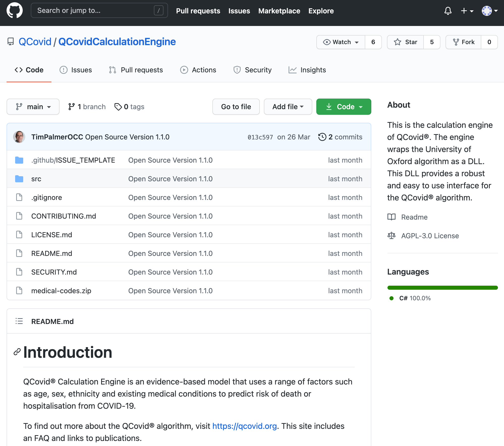Open the .gitignore file
The image size is (504, 446).
pos(47,197)
